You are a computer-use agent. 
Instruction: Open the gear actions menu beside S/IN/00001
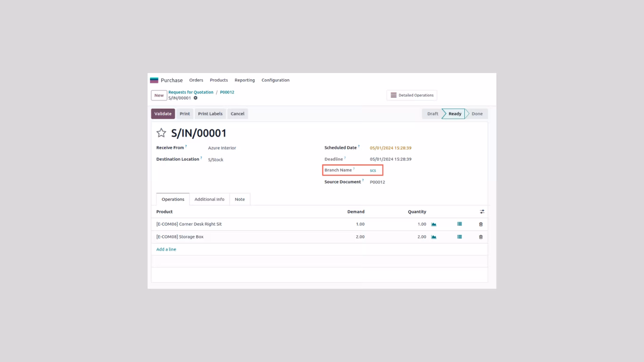click(x=196, y=98)
